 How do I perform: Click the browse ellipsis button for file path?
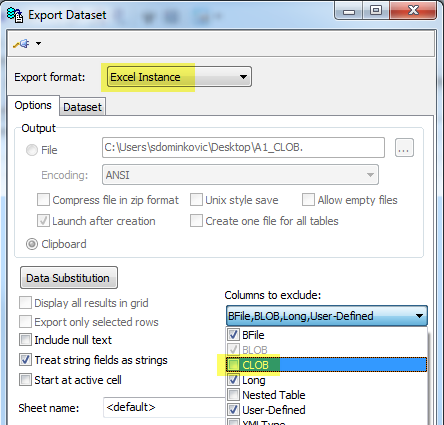tap(404, 147)
